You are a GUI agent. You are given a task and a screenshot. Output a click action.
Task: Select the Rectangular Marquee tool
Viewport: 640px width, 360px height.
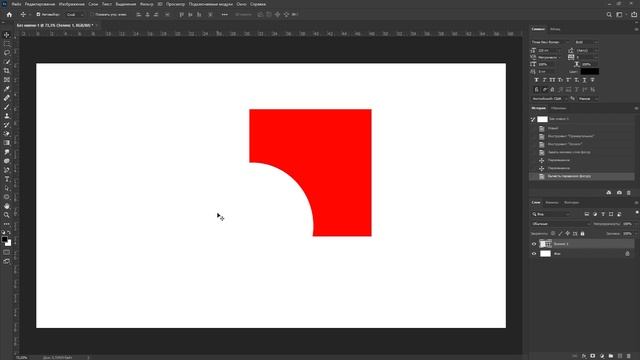7,44
